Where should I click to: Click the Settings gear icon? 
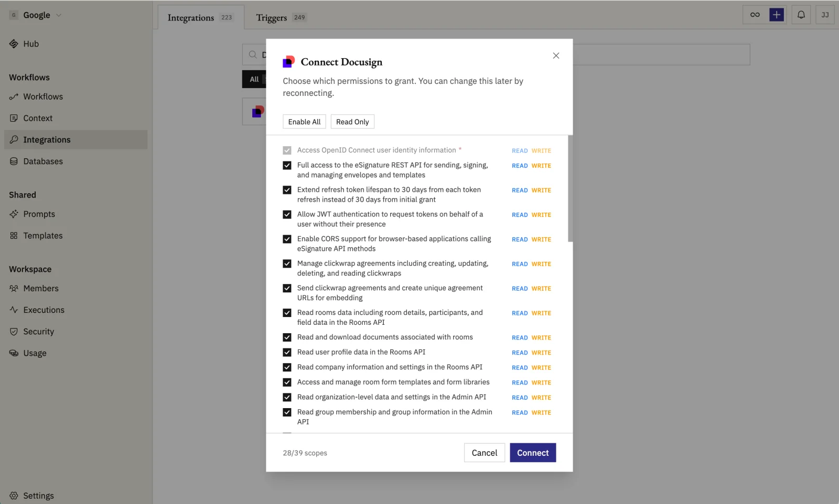[14, 496]
